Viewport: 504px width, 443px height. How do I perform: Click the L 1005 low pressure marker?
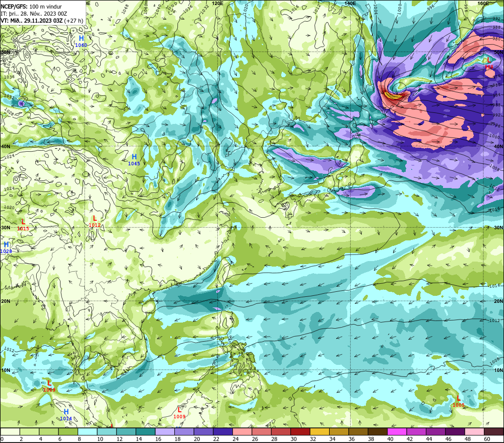(x=458, y=401)
